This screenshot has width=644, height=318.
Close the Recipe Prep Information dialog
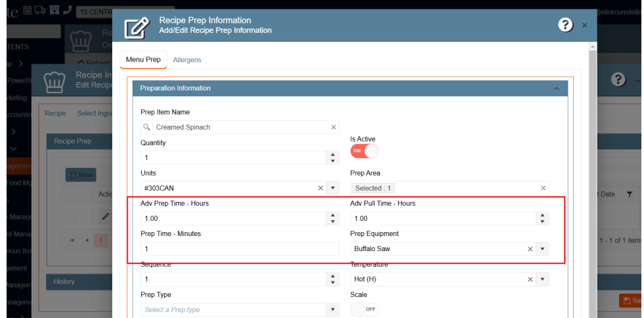(x=584, y=26)
